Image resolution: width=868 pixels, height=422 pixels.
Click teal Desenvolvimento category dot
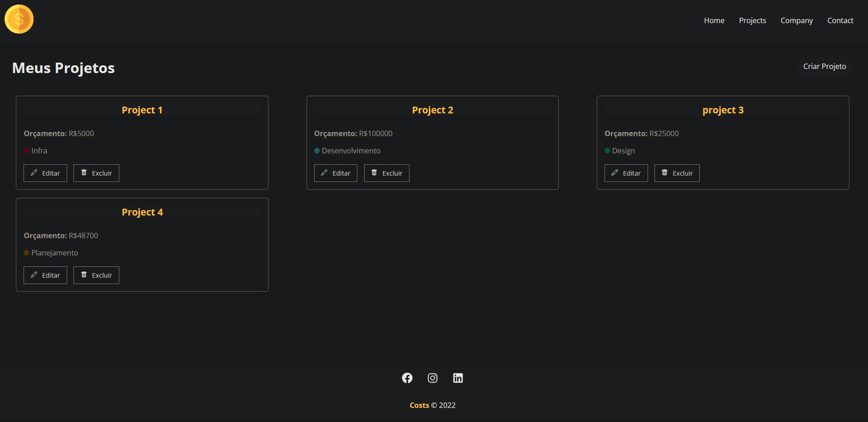coord(317,151)
